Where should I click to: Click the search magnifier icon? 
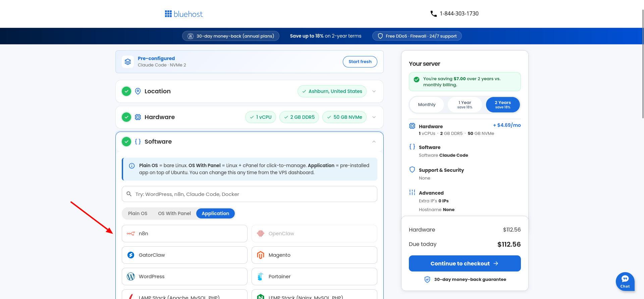[x=129, y=194]
